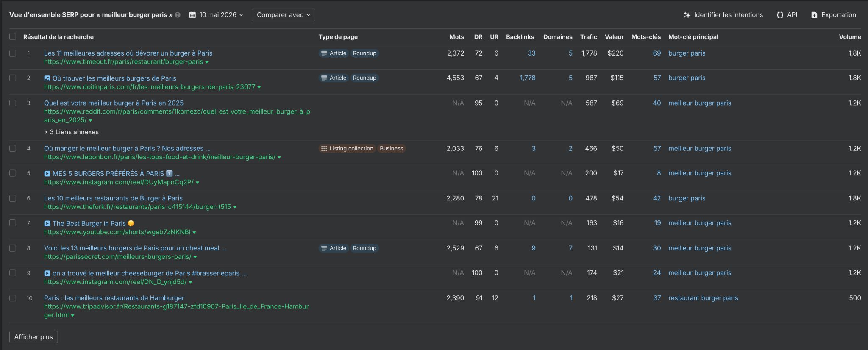Screen dimensions: 868x350
Task: Open Paris : les meilleurs restaurants de Hamburger title
Action: [114, 298]
